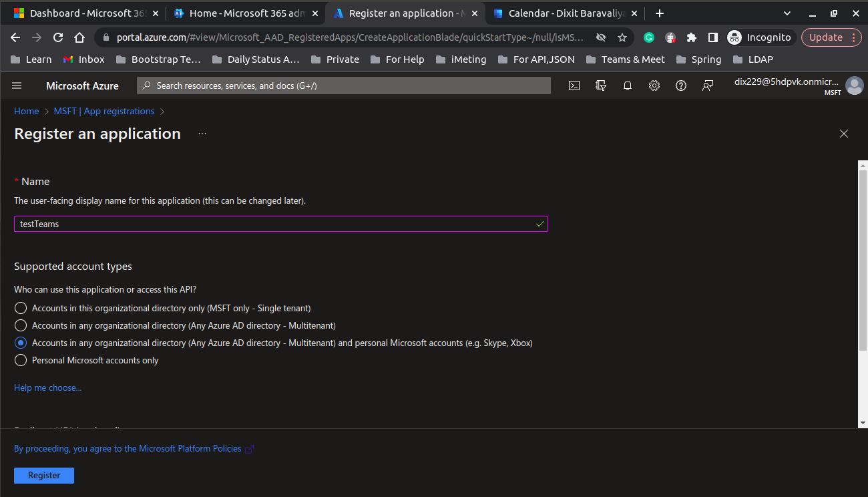Select Any Azure AD directory Multitenant only

tap(21, 325)
